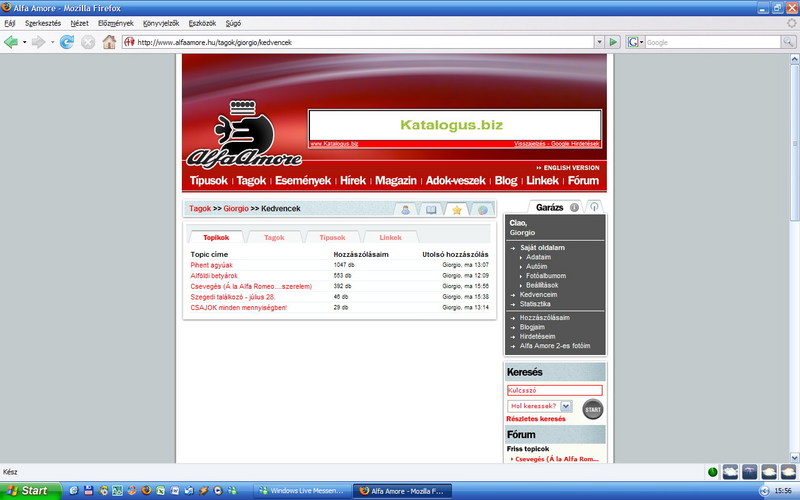
Task: Go to Fórum in the main navigation
Action: click(x=583, y=181)
